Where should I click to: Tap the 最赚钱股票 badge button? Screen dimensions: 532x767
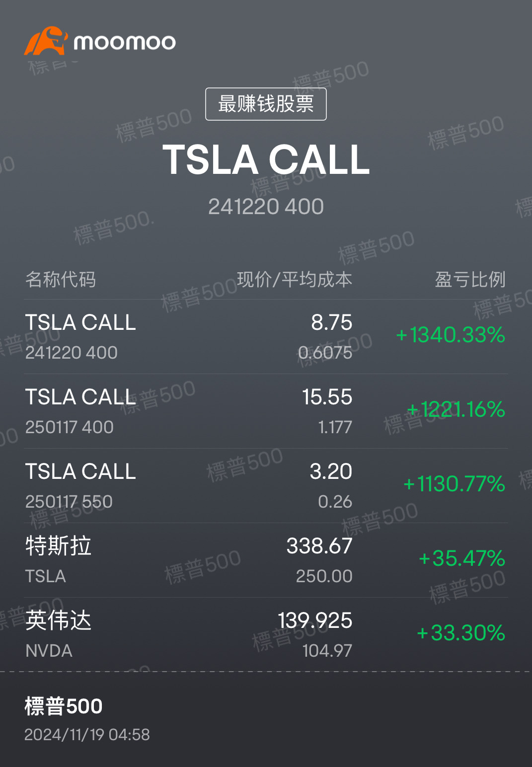point(266,104)
